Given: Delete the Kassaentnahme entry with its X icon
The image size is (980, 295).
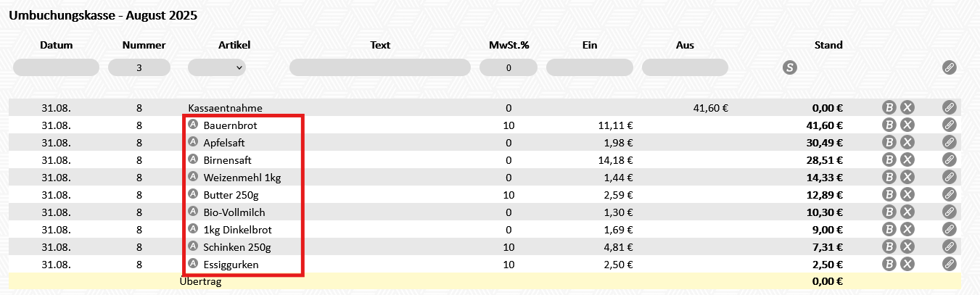Looking at the screenshot, I should (x=907, y=107).
